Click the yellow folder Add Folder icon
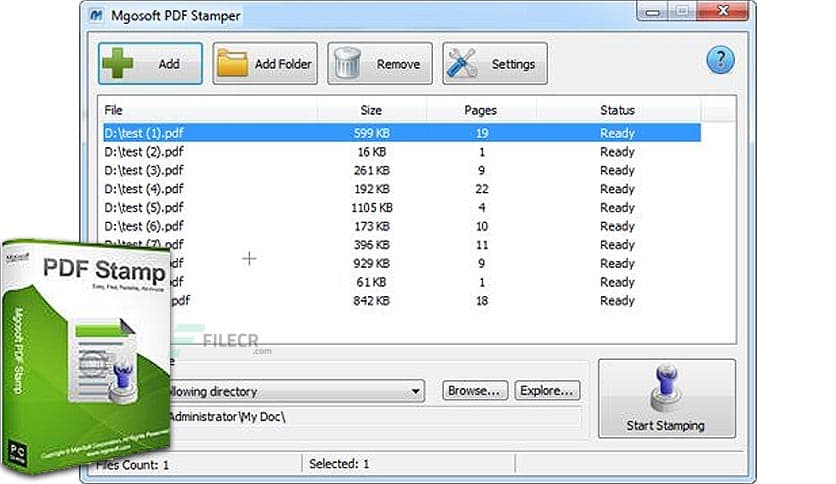 coord(232,63)
